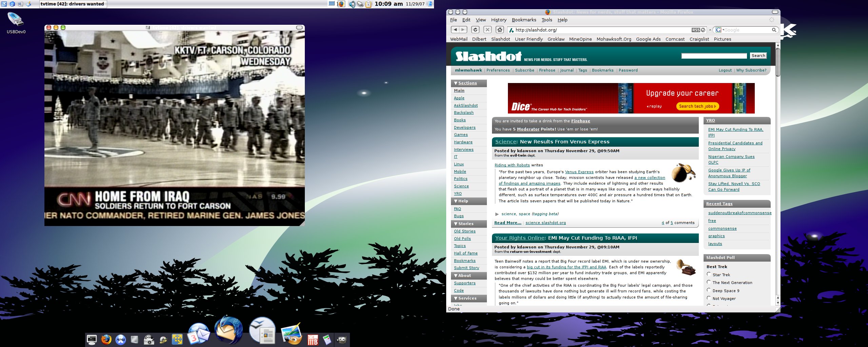Launch the calculator from the dock
Screen dimensions: 868x347
coord(327,339)
